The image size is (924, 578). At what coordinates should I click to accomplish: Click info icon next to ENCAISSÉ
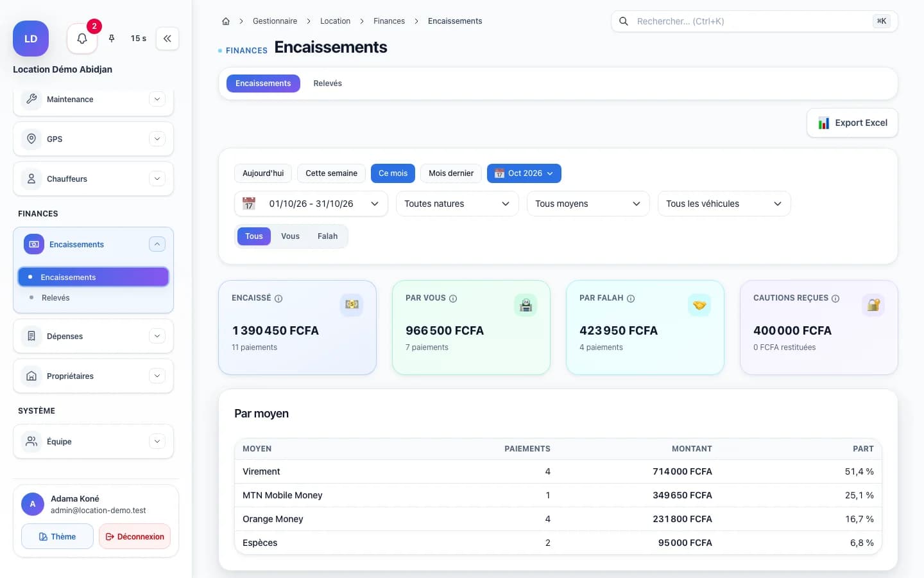[278, 299]
